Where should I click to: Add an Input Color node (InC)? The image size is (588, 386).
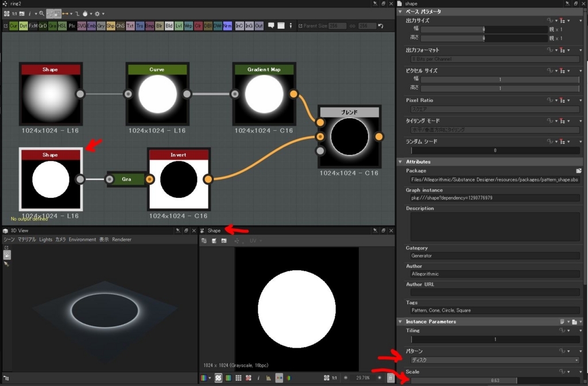(x=239, y=26)
